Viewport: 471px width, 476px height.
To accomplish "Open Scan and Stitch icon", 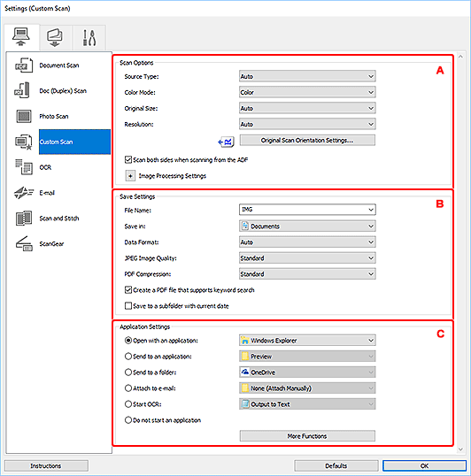I will [x=24, y=219].
